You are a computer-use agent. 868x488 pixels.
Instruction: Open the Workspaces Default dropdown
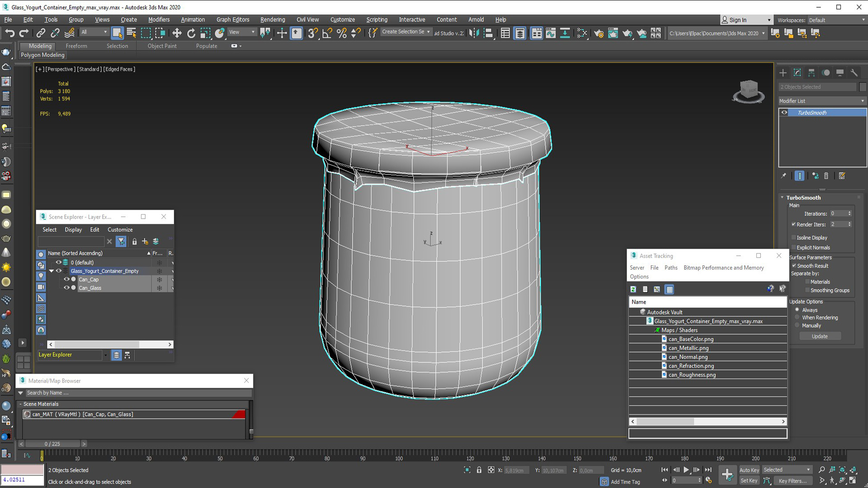pos(836,20)
